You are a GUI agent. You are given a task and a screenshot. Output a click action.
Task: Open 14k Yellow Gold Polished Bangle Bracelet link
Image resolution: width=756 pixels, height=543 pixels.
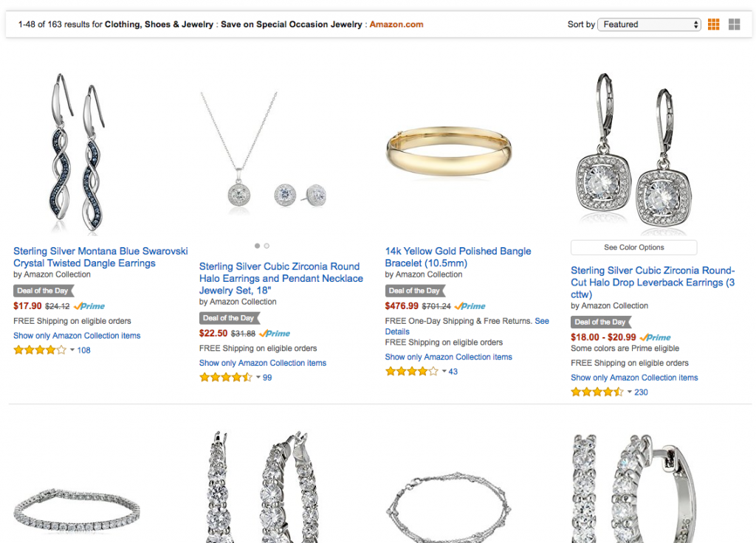(458, 257)
